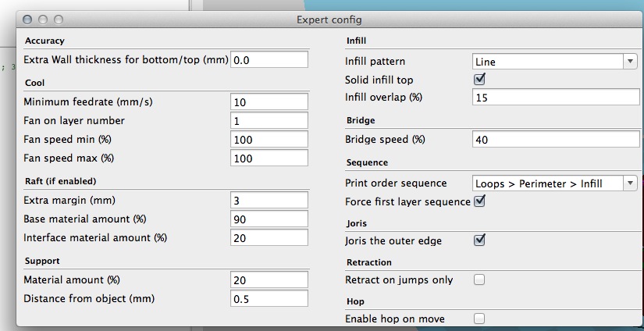Select the Minimum feedrate field
This screenshot has width=644, height=331.
[x=269, y=102]
